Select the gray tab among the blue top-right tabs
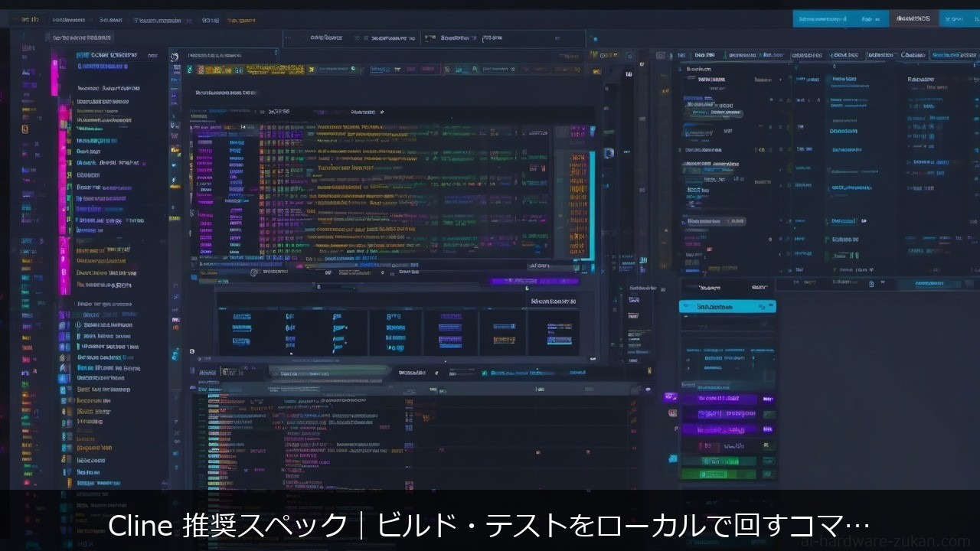 (913, 18)
